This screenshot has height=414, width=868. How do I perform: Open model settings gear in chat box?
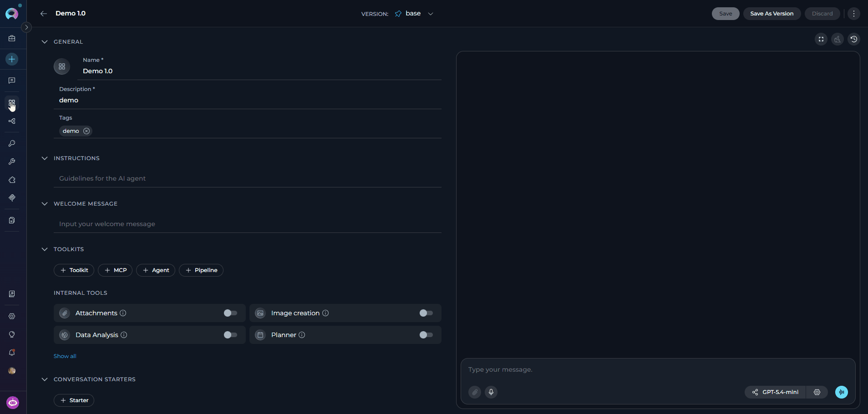tap(817, 392)
